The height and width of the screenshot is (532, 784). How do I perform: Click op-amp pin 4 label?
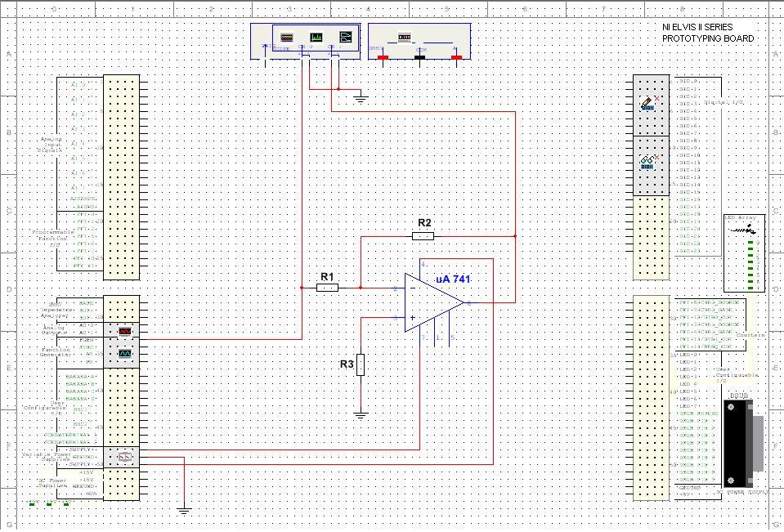pos(423,265)
